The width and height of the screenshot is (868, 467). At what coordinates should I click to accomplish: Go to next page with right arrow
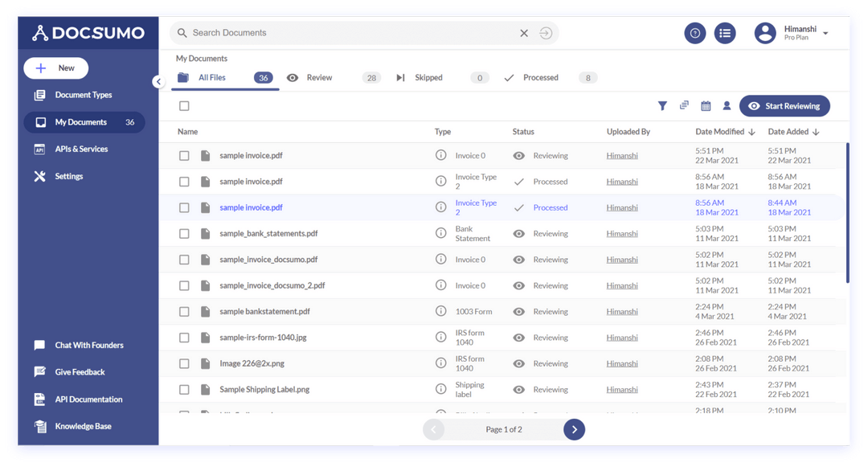[574, 429]
